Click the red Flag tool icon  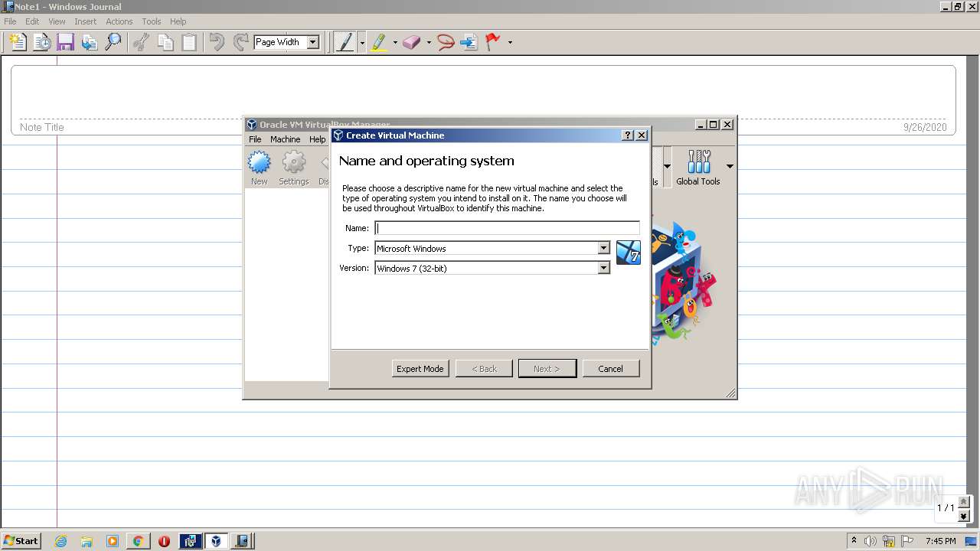(x=493, y=42)
